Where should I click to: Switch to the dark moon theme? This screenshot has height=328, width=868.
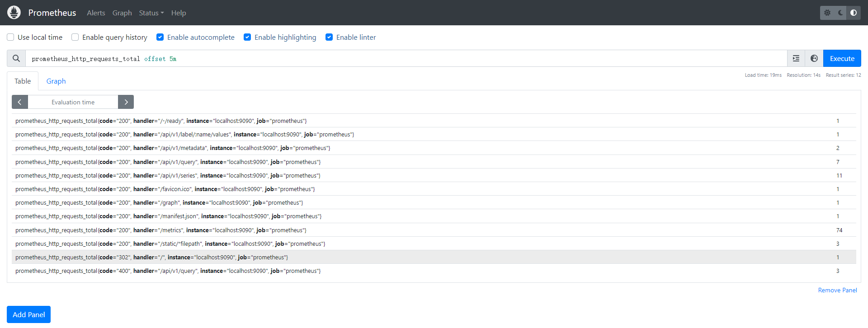pyautogui.click(x=840, y=13)
